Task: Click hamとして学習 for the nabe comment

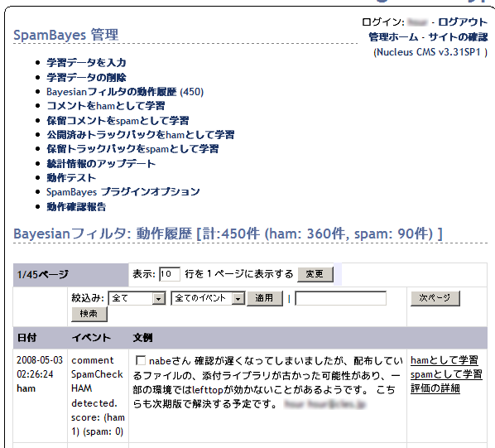Action: click(x=445, y=360)
